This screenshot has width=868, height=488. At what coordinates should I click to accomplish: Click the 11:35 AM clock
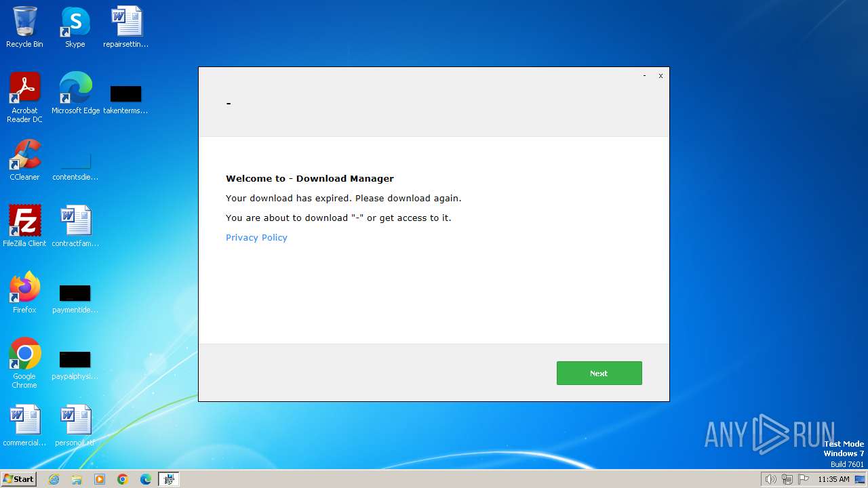coord(833,479)
